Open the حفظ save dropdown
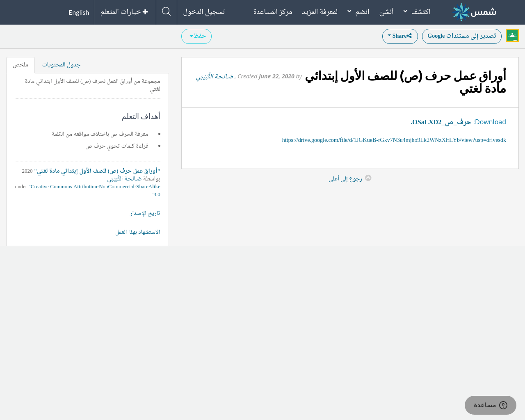The width and height of the screenshot is (525, 420). point(196,36)
